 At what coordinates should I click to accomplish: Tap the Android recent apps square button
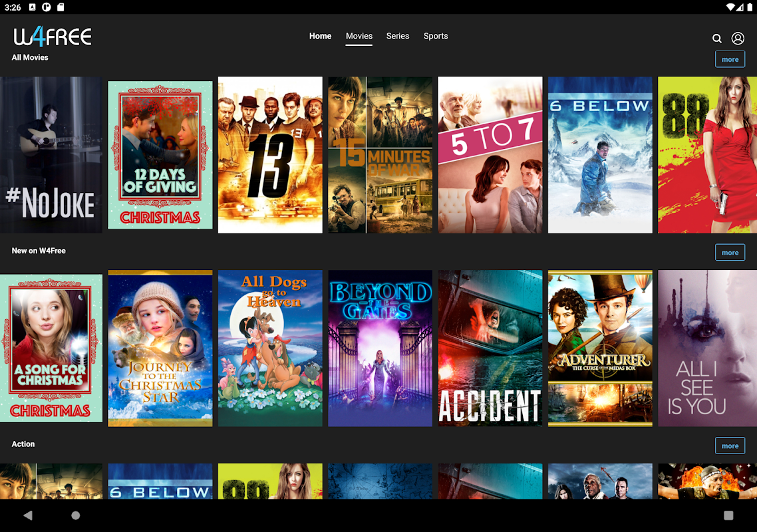point(728,515)
